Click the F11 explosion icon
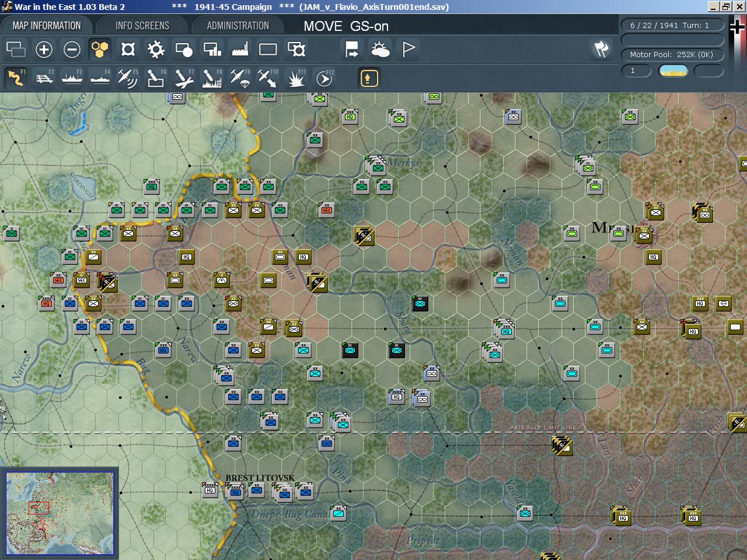 tap(296, 78)
